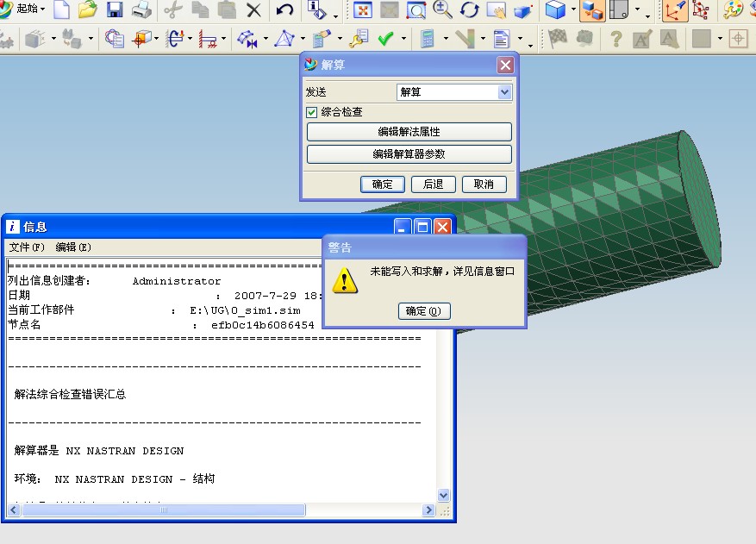Image resolution: width=756 pixels, height=544 pixels.
Task: Expand the render style dropdown arrow
Action: (573, 9)
